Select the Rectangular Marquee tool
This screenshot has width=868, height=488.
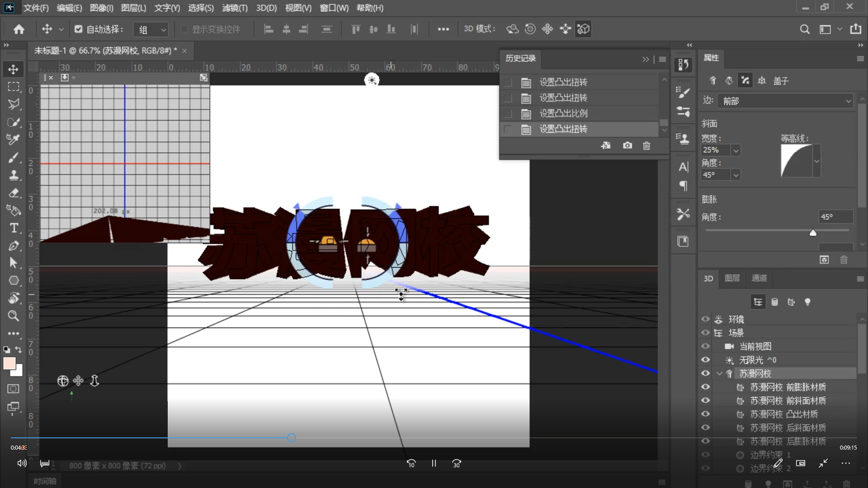coord(13,87)
